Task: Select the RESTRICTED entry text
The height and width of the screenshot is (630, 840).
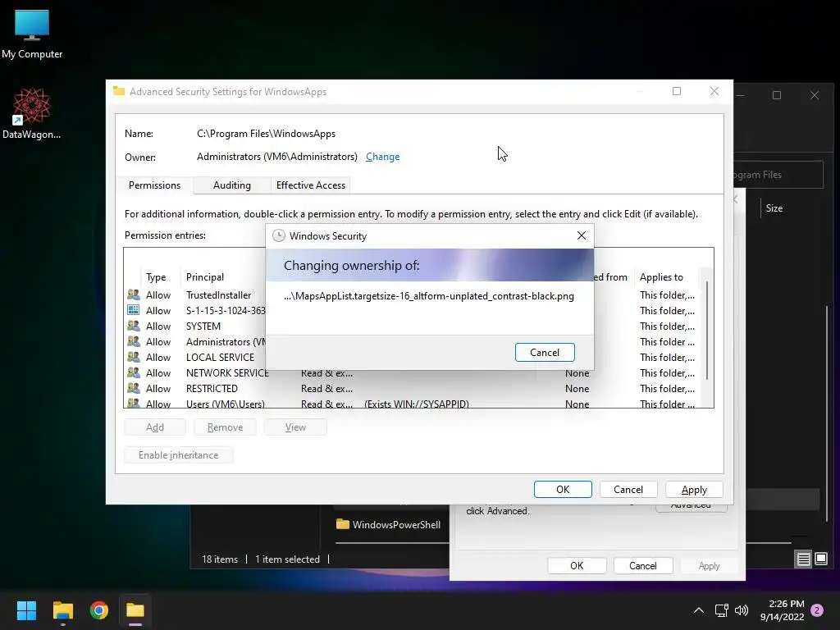Action: 212,388
